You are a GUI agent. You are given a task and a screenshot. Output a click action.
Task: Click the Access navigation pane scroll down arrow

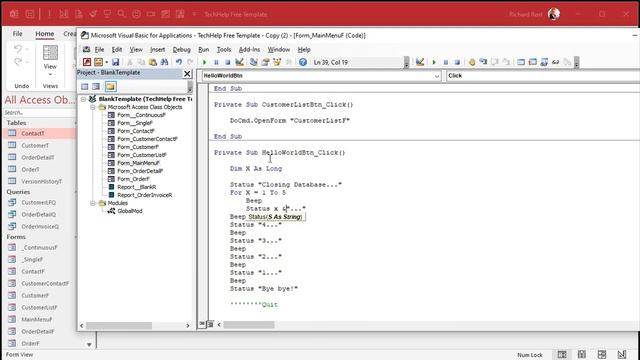[89, 345]
